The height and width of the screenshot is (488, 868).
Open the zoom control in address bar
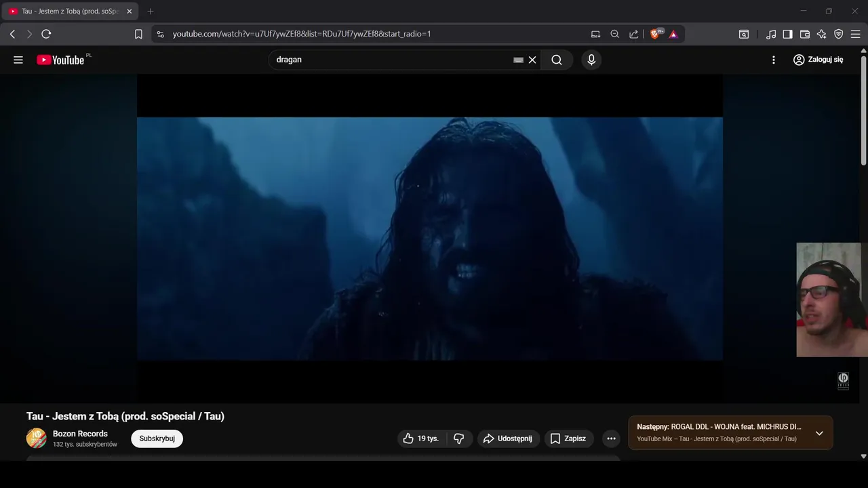click(614, 34)
